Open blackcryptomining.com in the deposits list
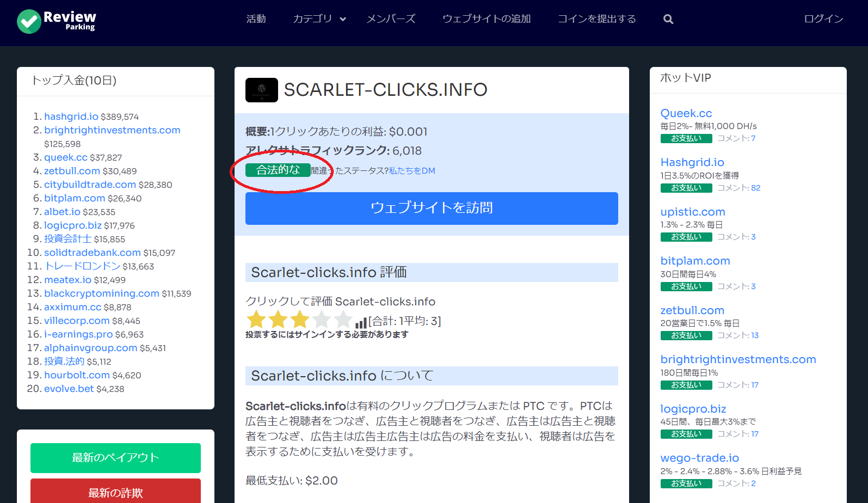This screenshot has width=868, height=503. (102, 293)
